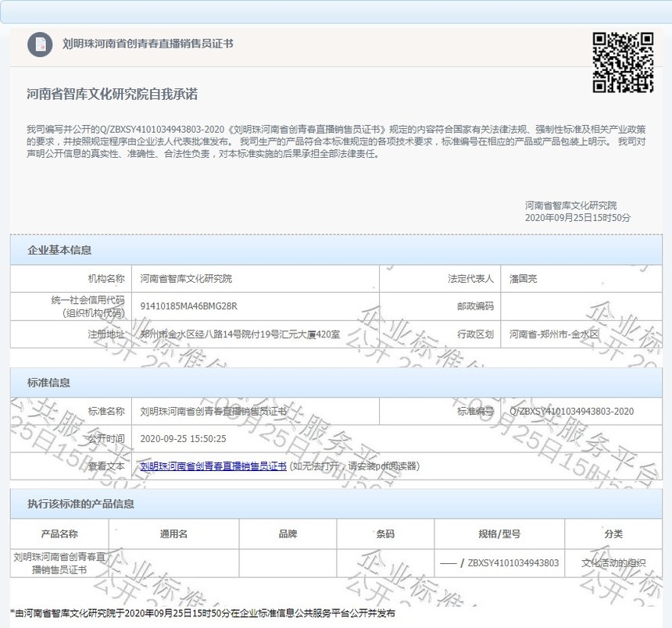Click standard number Q/ZBXSY4101034943803-2020 in the table
Image resolution: width=672 pixels, height=628 pixels.
571,411
